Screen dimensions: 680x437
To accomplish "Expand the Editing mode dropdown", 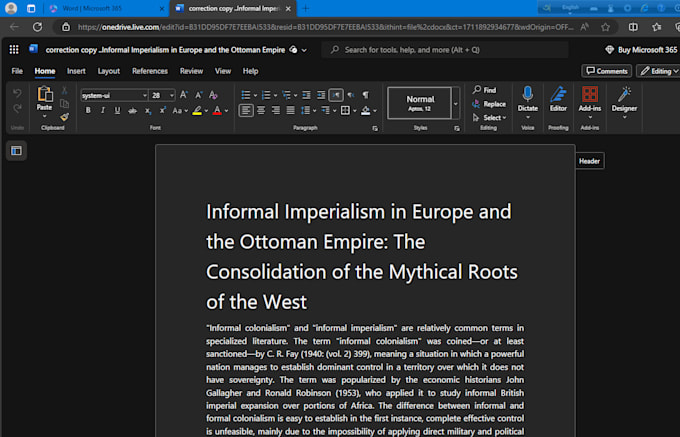I will coord(659,71).
